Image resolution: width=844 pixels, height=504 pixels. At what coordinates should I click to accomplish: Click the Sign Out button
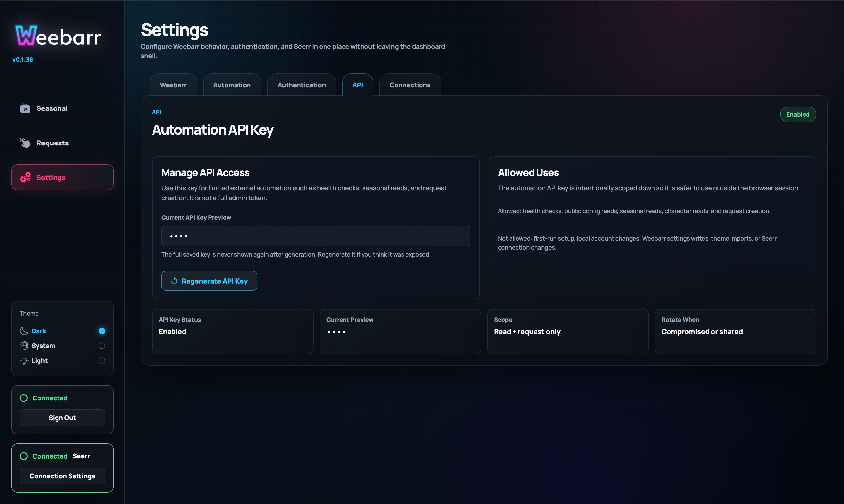click(62, 418)
